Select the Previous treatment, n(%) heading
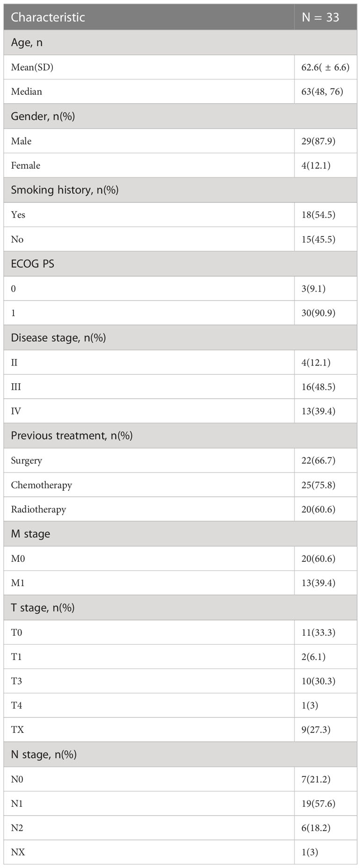This screenshot has height=868, width=361. (x=72, y=436)
